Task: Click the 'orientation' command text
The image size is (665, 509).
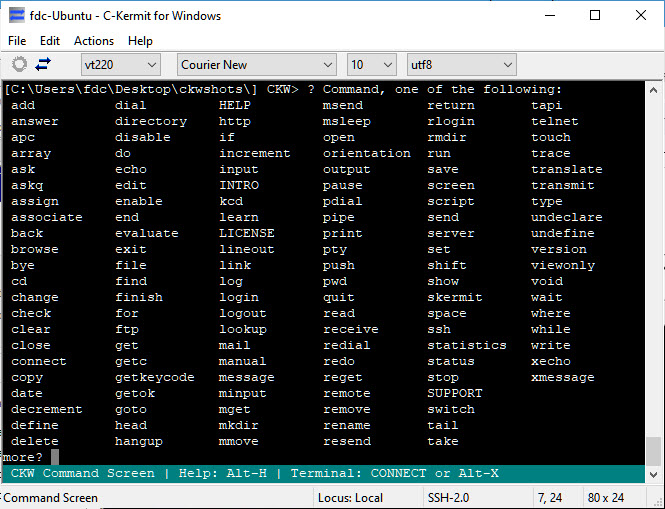Action: pos(366,153)
